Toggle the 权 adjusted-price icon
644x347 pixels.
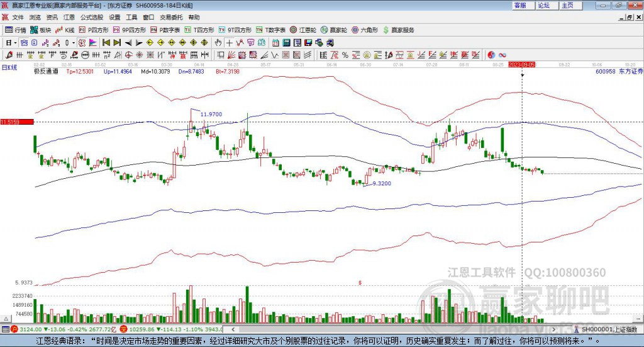pyautogui.click(x=82, y=43)
